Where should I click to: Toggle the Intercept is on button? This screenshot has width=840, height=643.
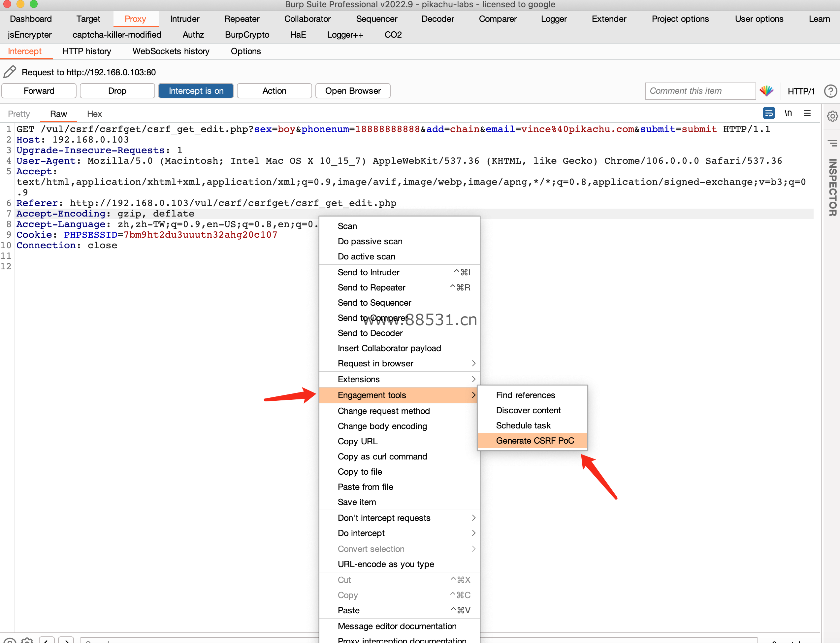(196, 91)
